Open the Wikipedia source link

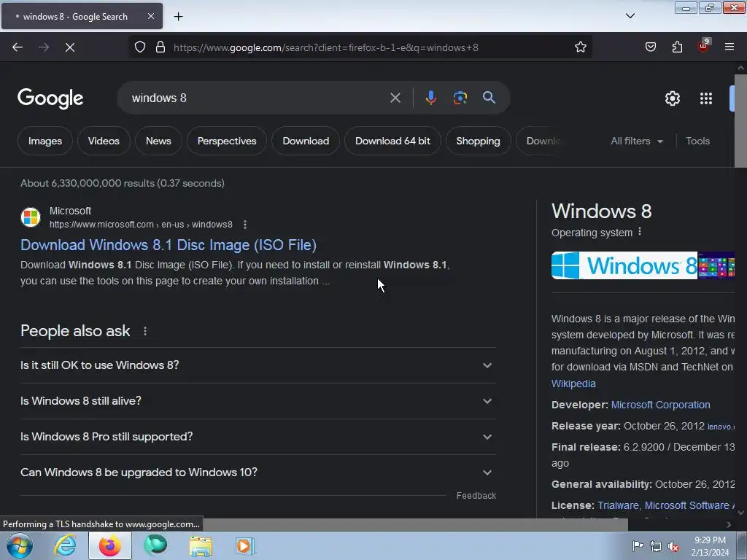pos(573,384)
